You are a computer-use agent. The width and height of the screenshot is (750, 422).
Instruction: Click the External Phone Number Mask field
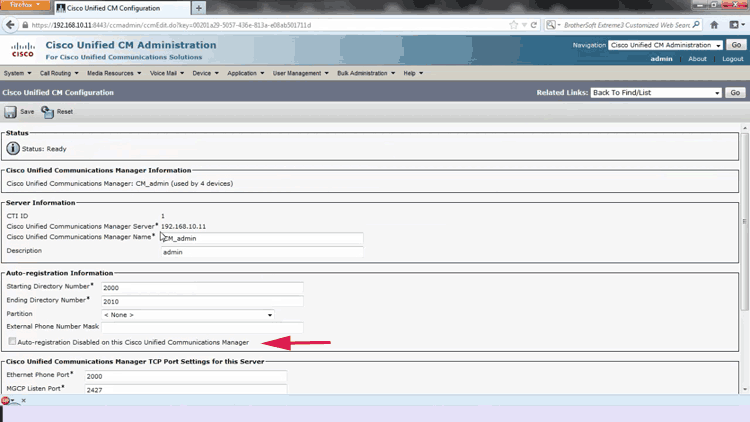pyautogui.click(x=202, y=328)
